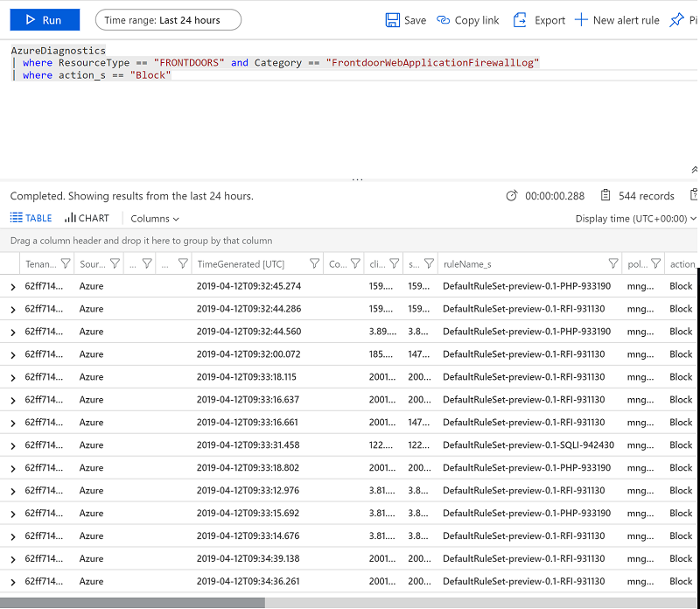This screenshot has height=609, width=700.
Task: Copy link to the query
Action: pyautogui.click(x=467, y=20)
